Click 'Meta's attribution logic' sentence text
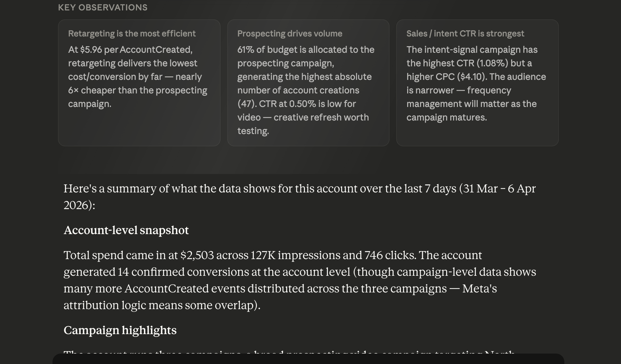Viewport: 621px width, 364px height. click(280, 297)
